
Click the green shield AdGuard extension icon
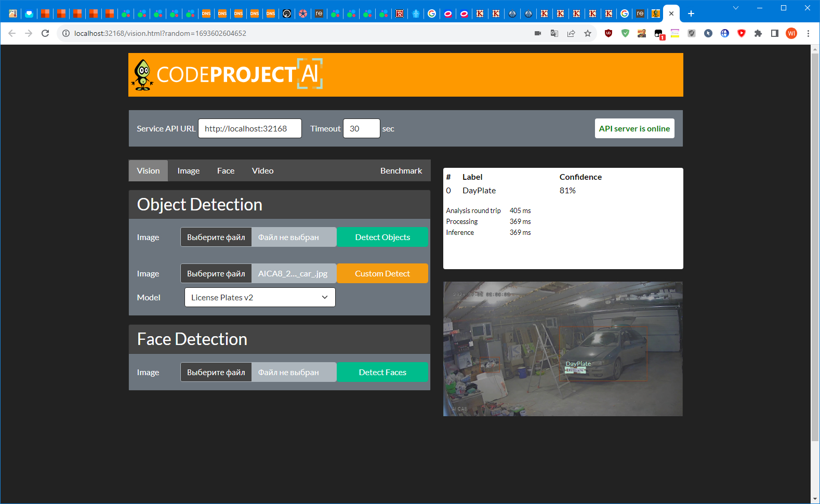pyautogui.click(x=625, y=33)
